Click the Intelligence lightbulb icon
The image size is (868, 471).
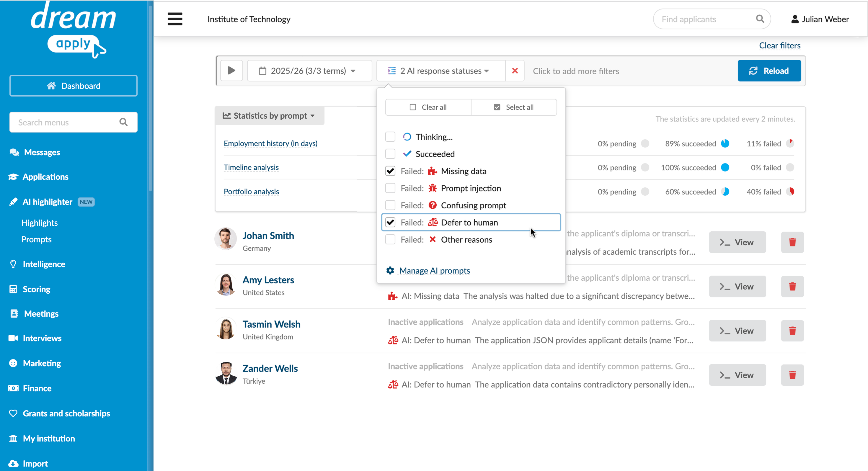[13, 264]
